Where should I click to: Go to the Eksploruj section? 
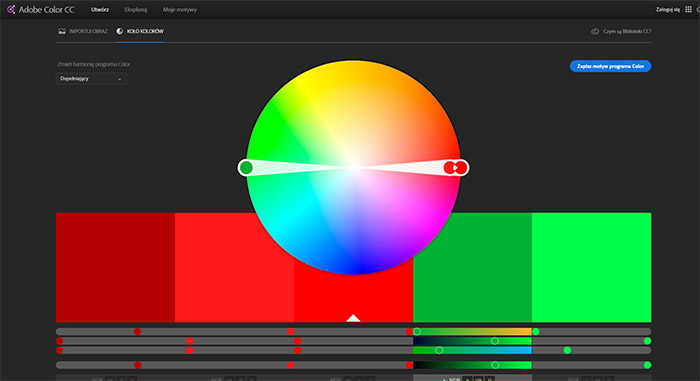pyautogui.click(x=136, y=9)
